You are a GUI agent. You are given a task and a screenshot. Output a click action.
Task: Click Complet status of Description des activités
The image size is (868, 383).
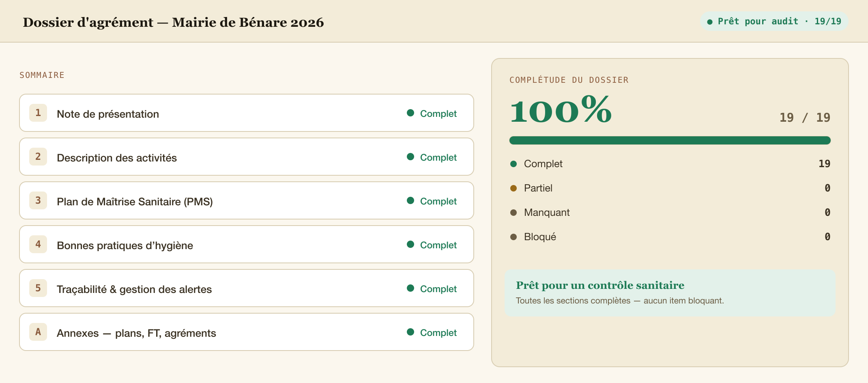point(432,157)
